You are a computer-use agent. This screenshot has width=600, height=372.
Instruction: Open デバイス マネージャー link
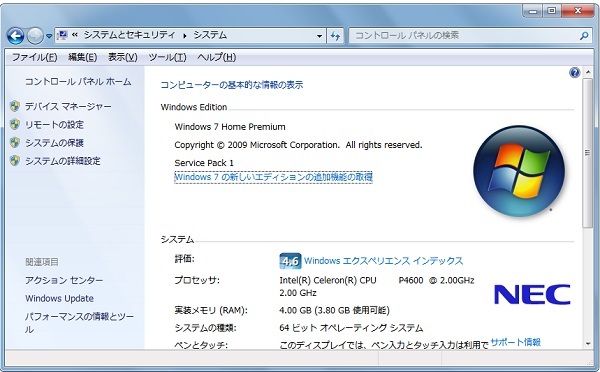[68, 106]
